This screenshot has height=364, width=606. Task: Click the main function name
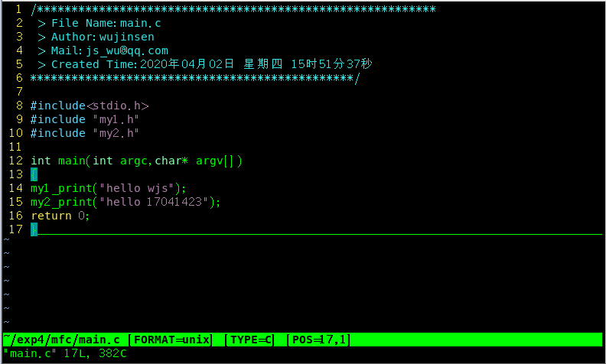pyautogui.click(x=70, y=161)
